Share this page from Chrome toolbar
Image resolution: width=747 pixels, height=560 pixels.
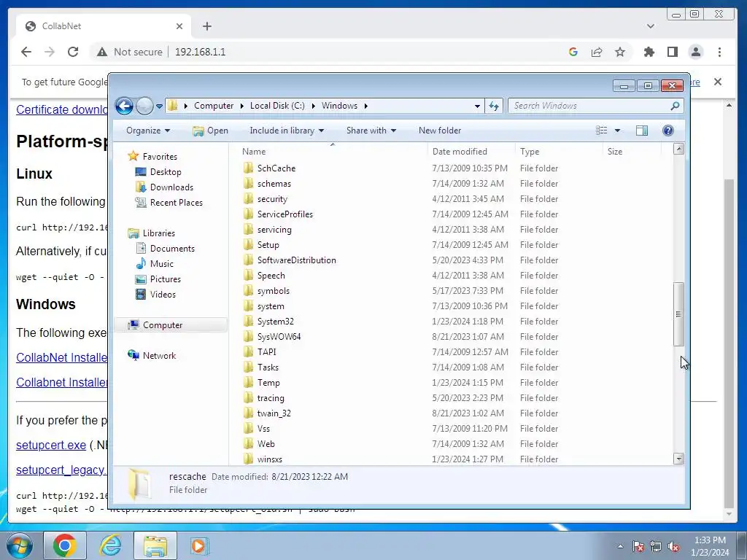[597, 52]
